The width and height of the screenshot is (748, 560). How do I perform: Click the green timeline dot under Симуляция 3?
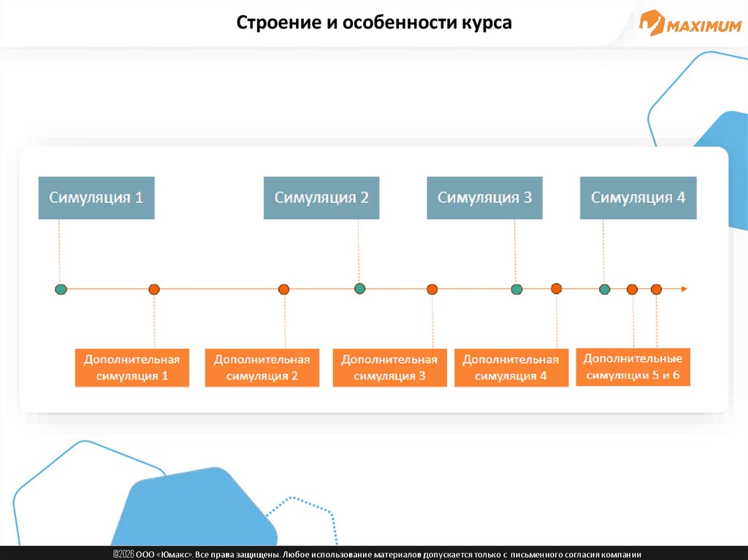pyautogui.click(x=516, y=289)
